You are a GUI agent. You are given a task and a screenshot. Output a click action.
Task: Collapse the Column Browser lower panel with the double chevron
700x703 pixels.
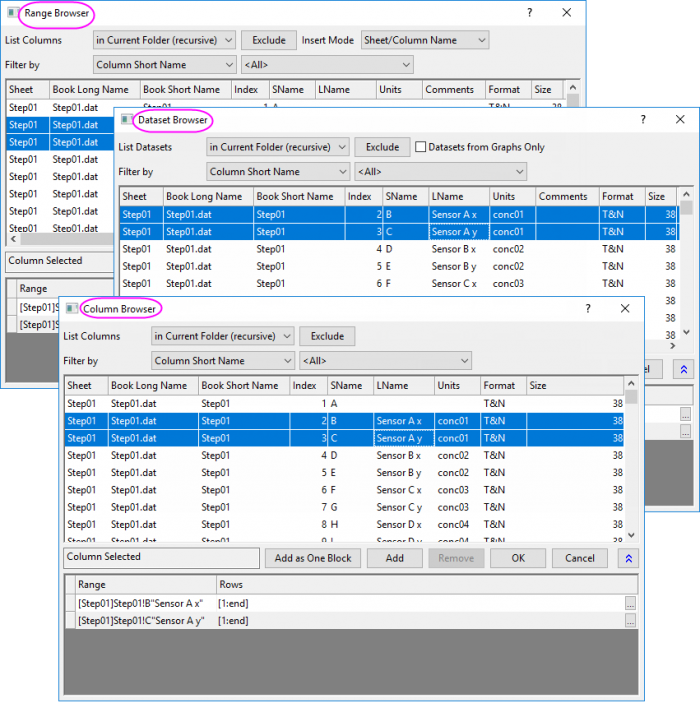628,558
